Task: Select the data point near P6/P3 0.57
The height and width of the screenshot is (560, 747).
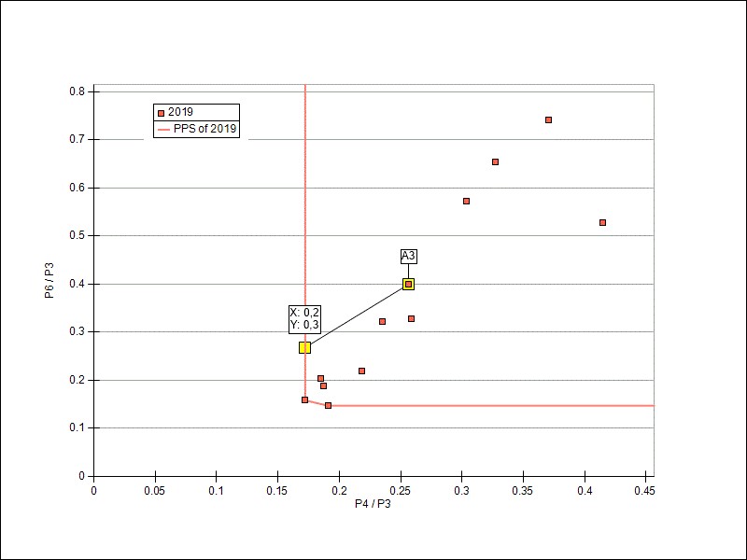Action: 466,201
